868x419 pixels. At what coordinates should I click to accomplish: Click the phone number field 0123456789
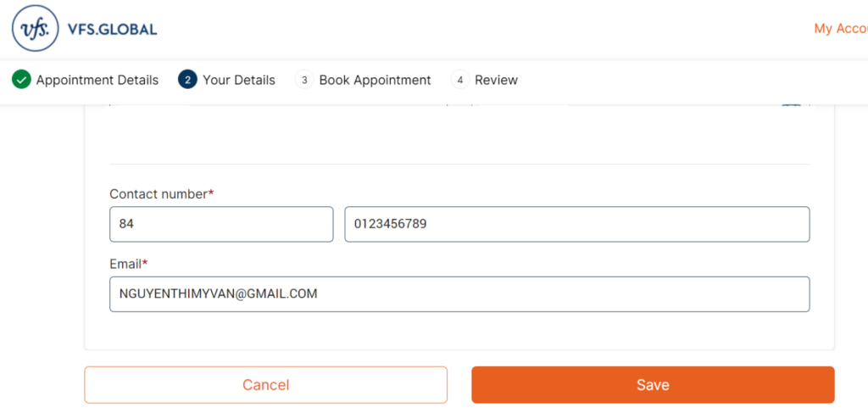point(577,224)
